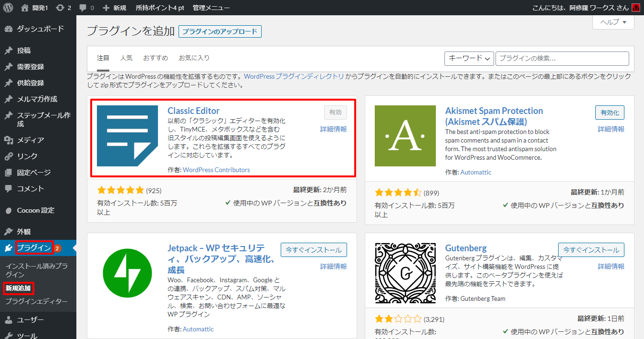Open the キーワード search type dropdown
This screenshot has height=339, width=644.
click(x=469, y=58)
